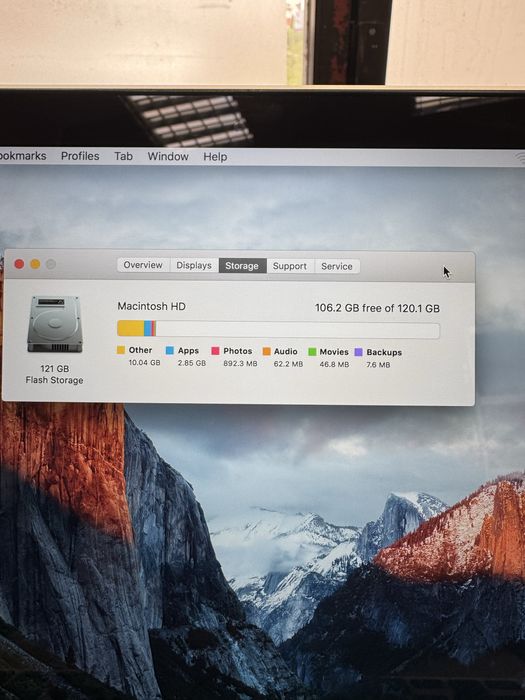
Task: Click the orange Audio color swatch
Action: (267, 351)
